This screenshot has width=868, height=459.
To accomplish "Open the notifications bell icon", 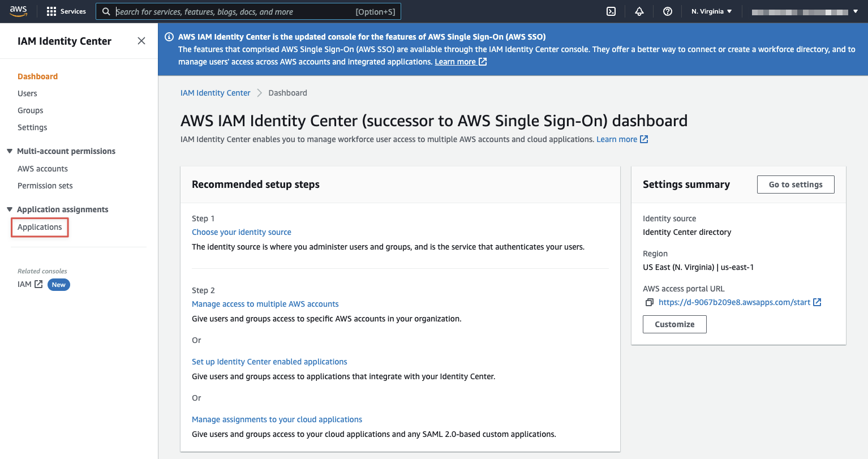I will tap(639, 11).
